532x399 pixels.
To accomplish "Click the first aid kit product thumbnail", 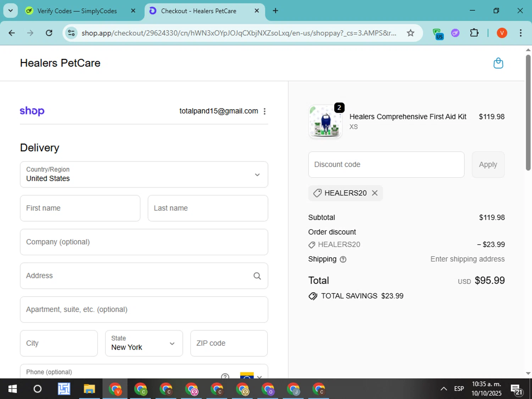I will tap(325, 122).
